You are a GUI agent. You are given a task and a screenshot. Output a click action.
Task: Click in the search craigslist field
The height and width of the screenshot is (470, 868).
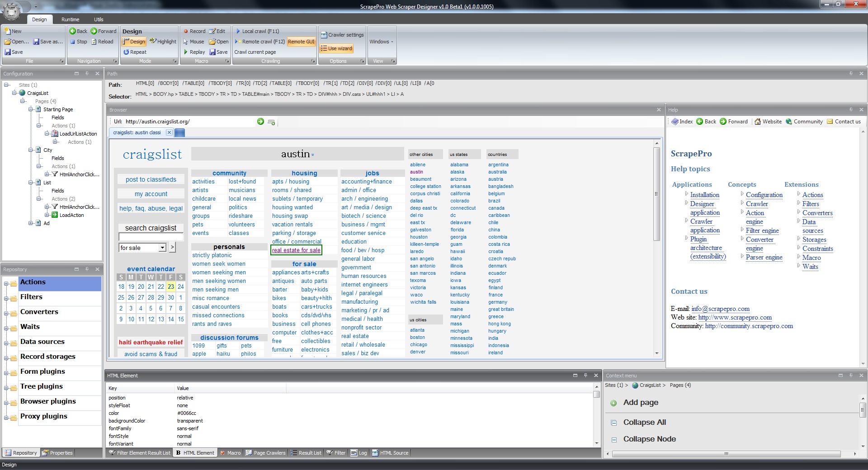tap(151, 237)
